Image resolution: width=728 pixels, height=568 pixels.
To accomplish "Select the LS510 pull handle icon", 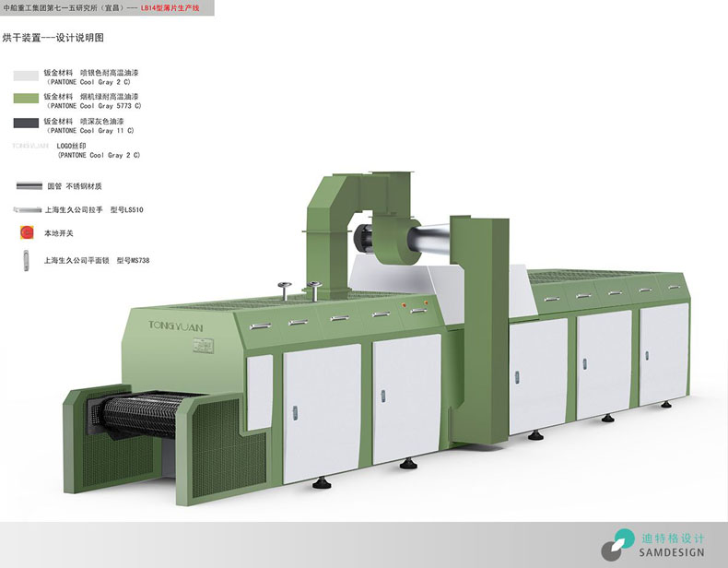I will (x=27, y=209).
